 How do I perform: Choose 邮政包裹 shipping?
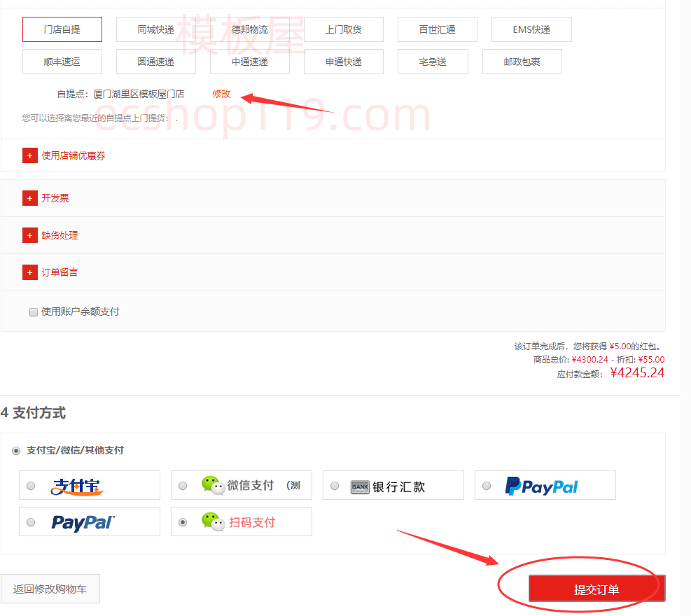[x=522, y=62]
